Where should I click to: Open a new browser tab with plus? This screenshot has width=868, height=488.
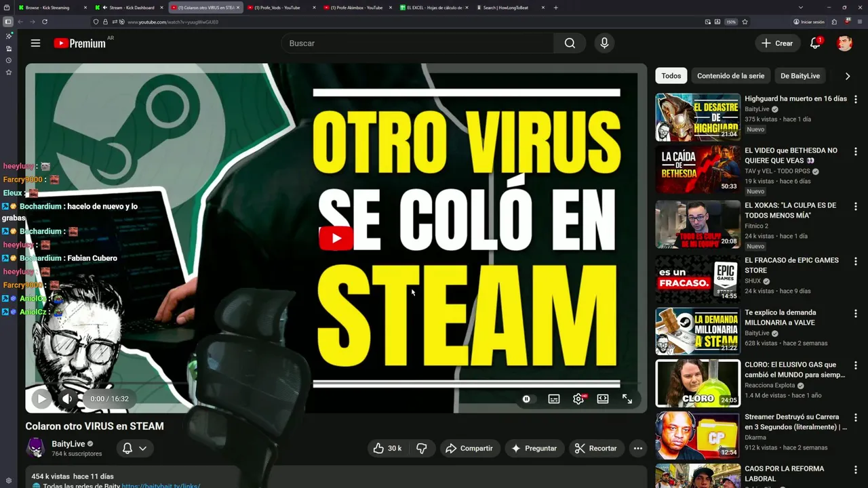point(556,7)
